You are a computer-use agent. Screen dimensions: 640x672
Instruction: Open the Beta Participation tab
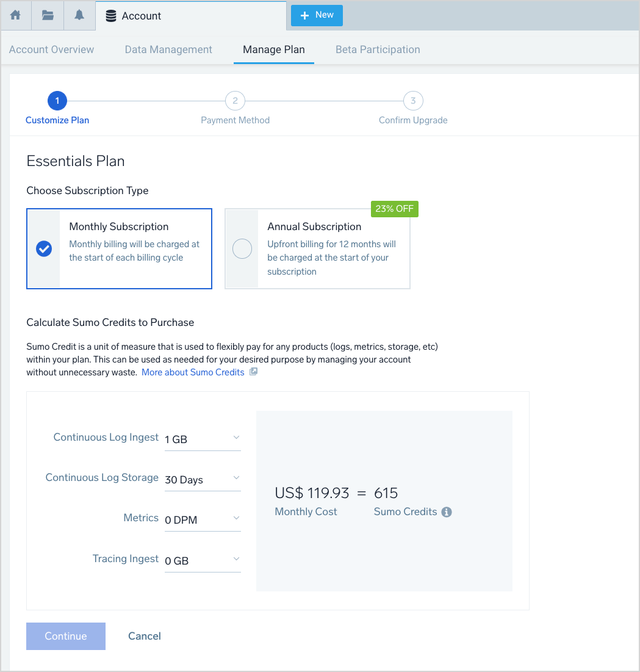click(x=378, y=50)
